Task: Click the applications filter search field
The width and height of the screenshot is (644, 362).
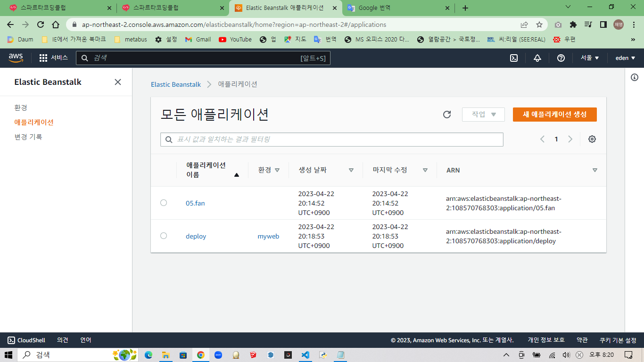Action: [332, 140]
